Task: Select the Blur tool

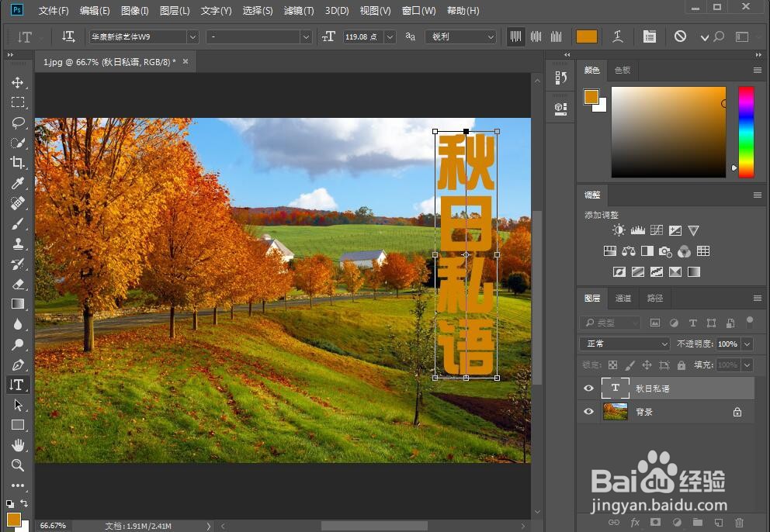Action: [x=18, y=324]
